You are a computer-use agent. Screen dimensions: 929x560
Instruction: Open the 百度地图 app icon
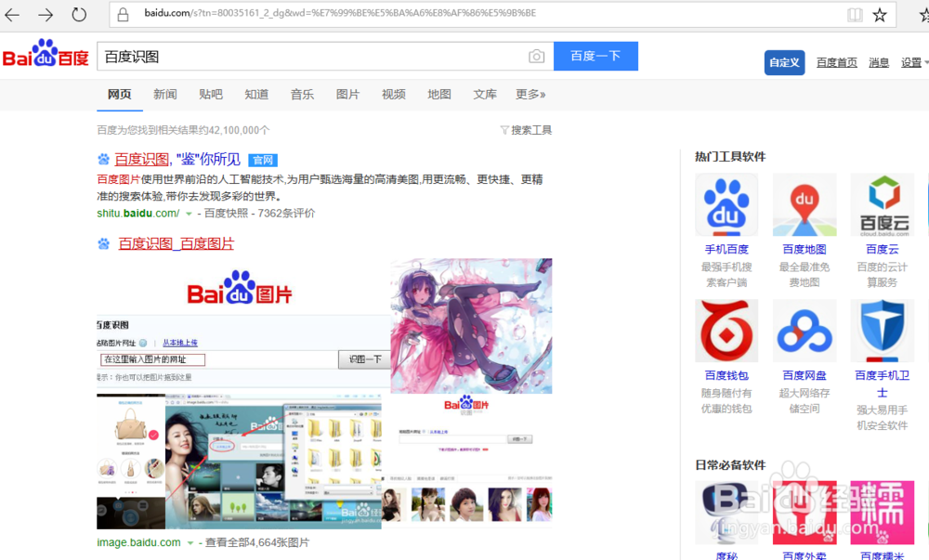pyautogui.click(x=805, y=205)
